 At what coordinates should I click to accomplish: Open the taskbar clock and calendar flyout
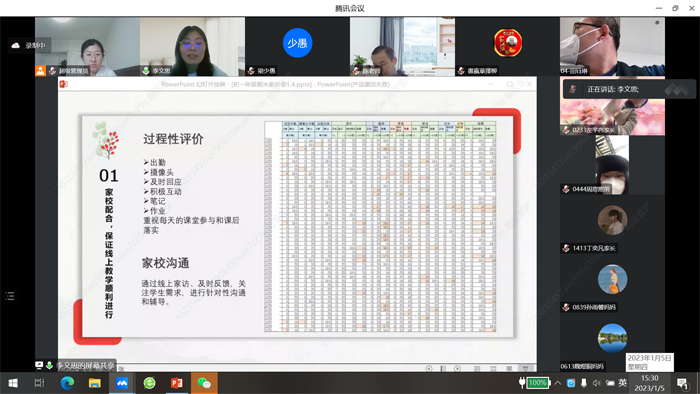point(650,383)
